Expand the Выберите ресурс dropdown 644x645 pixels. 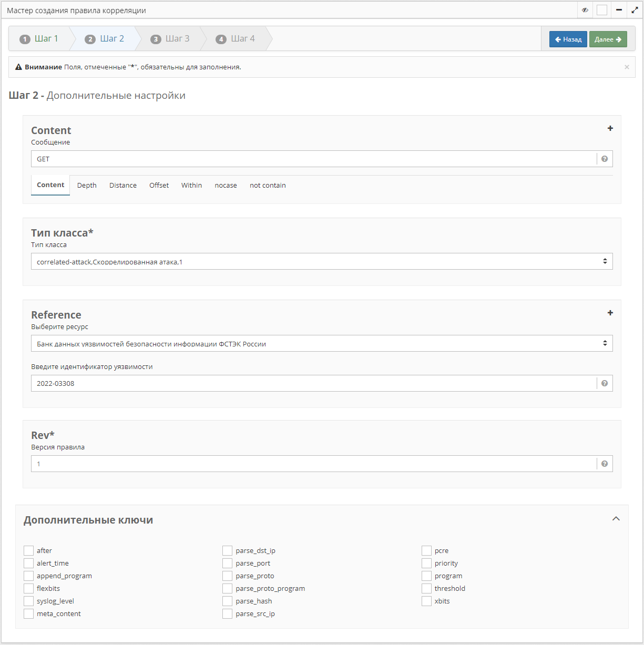pyautogui.click(x=322, y=344)
